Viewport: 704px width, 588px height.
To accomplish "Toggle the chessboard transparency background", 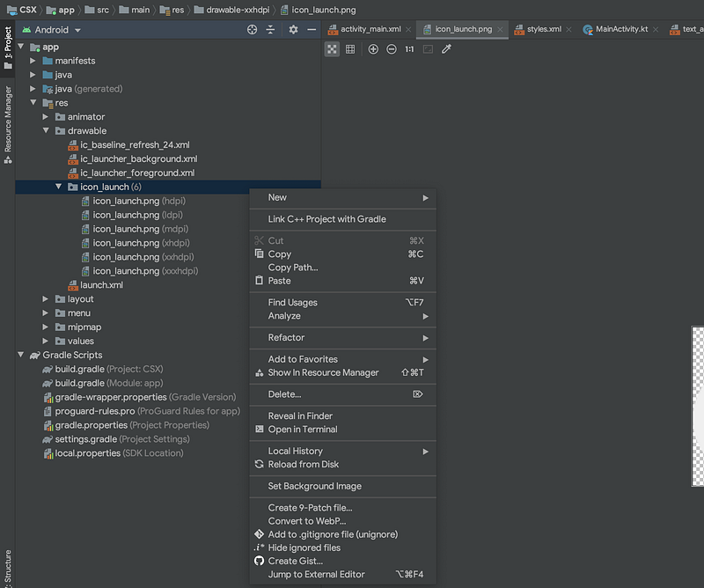I will point(332,49).
